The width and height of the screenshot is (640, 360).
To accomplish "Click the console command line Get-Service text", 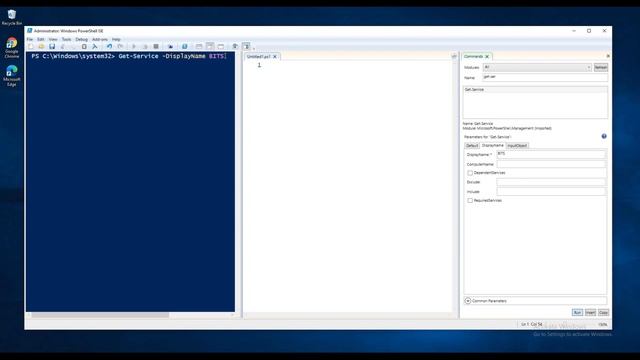I will 138,56.
